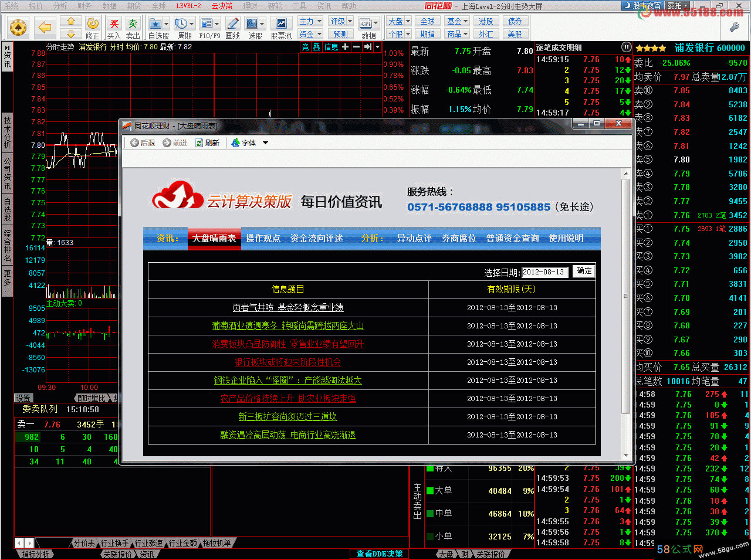Open the 普通资金查询 tab

[512, 238]
